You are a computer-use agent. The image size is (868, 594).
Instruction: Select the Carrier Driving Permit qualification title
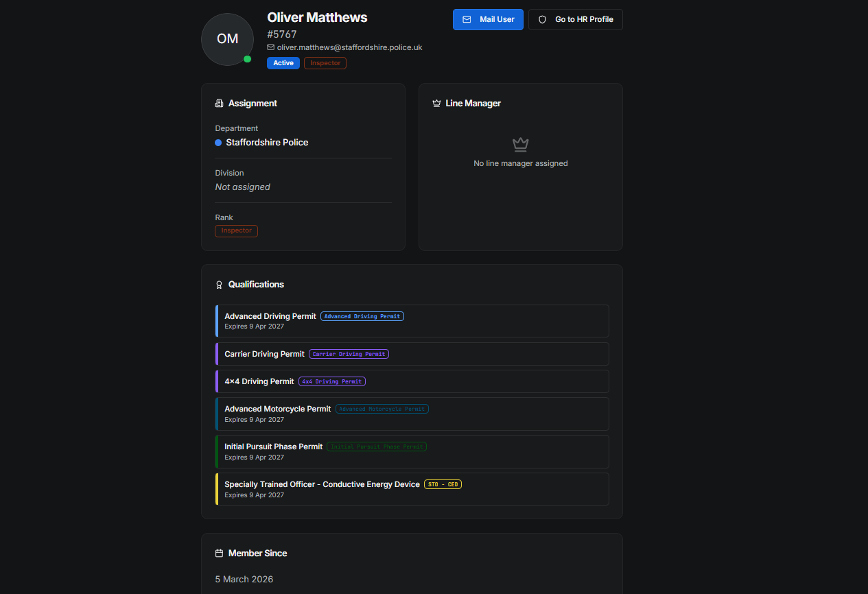[x=264, y=354]
